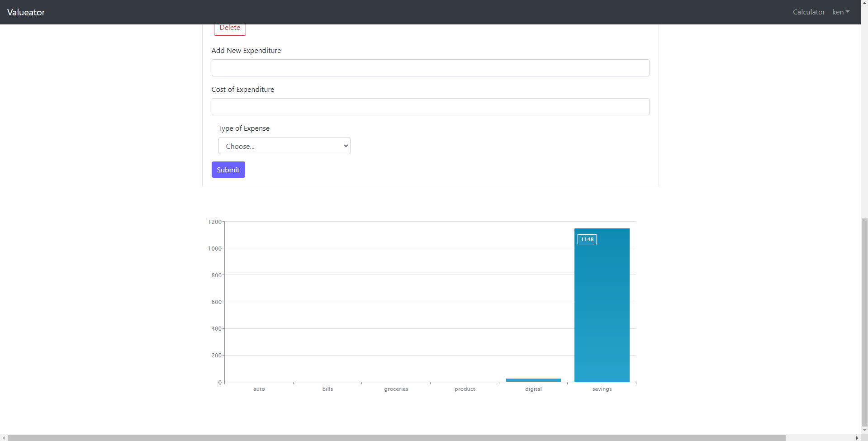Click the Cost of Expenditure label
This screenshot has height=441, width=868.
click(243, 89)
